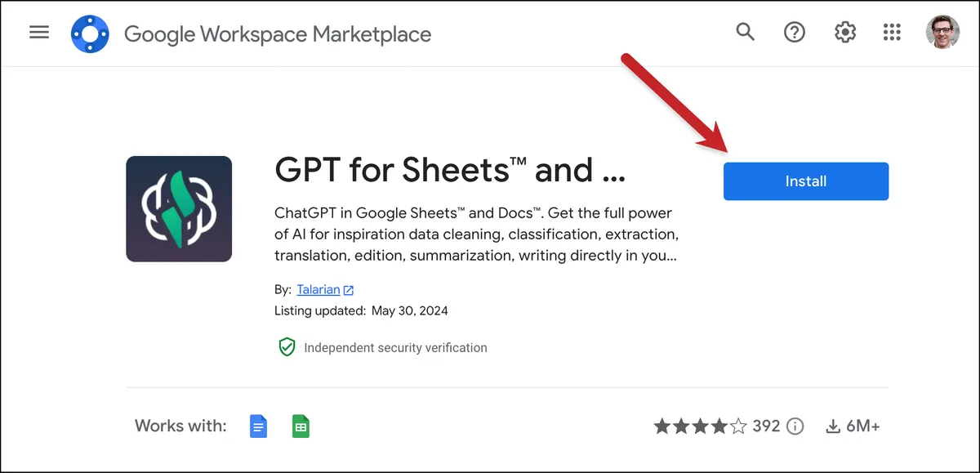
Task: Click the 392 reviews count
Action: (x=766, y=426)
